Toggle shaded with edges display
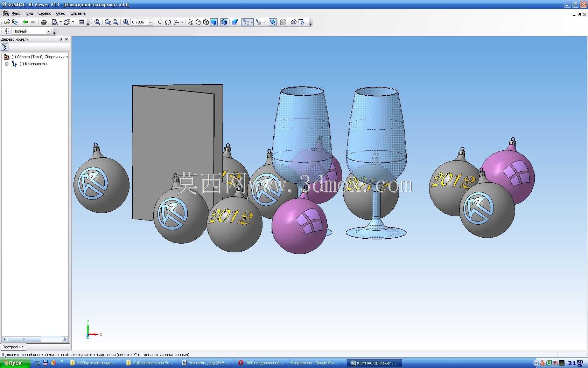The width and height of the screenshot is (588, 368). coord(224,22)
